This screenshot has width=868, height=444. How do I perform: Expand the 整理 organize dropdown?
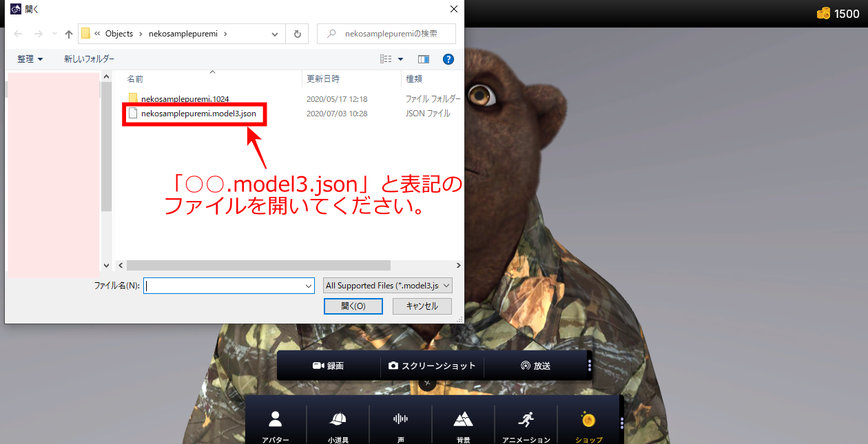30,59
